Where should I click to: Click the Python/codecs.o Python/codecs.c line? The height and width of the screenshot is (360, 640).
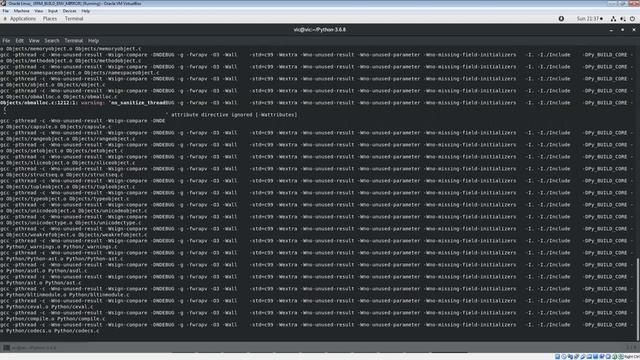click(x=50, y=331)
